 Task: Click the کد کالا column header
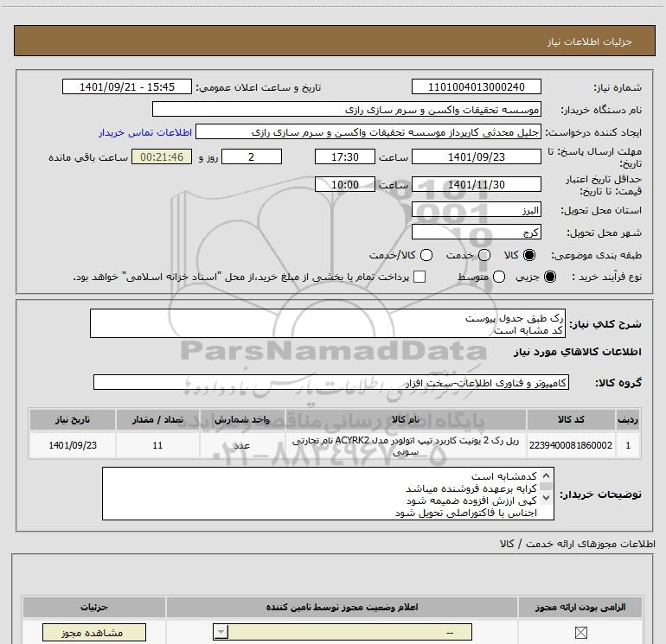571,419
